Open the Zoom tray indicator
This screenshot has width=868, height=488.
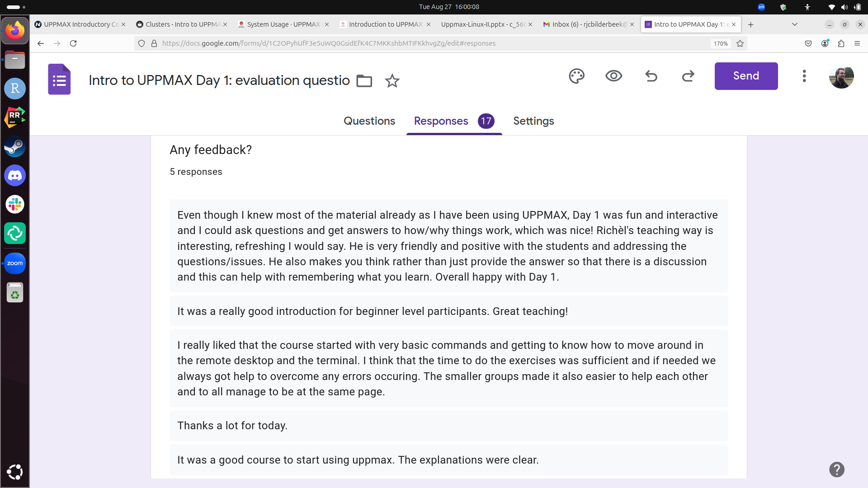point(761,7)
